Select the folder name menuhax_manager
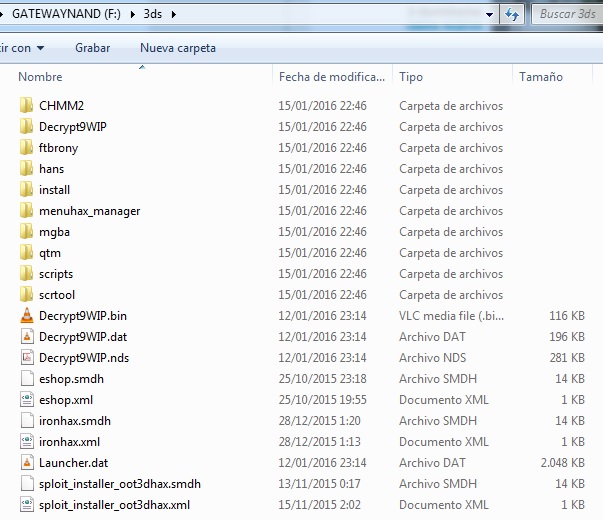Screen dimensions: 603x520 (x=90, y=211)
